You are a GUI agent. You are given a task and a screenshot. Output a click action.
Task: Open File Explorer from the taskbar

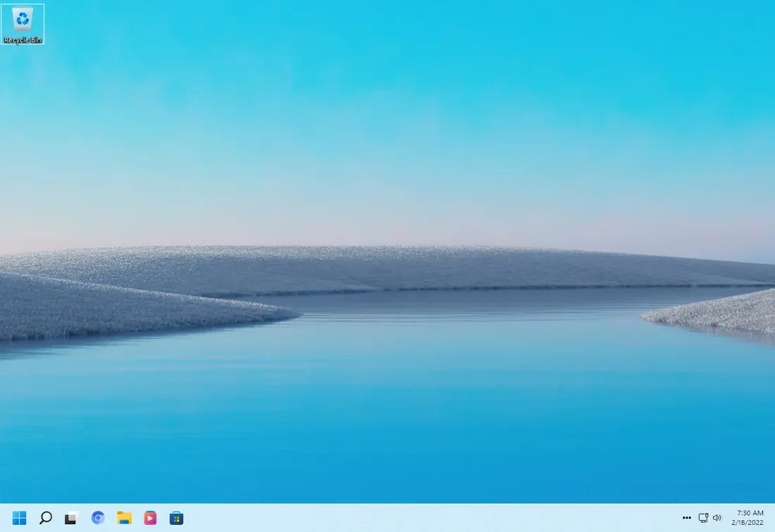pos(124,518)
